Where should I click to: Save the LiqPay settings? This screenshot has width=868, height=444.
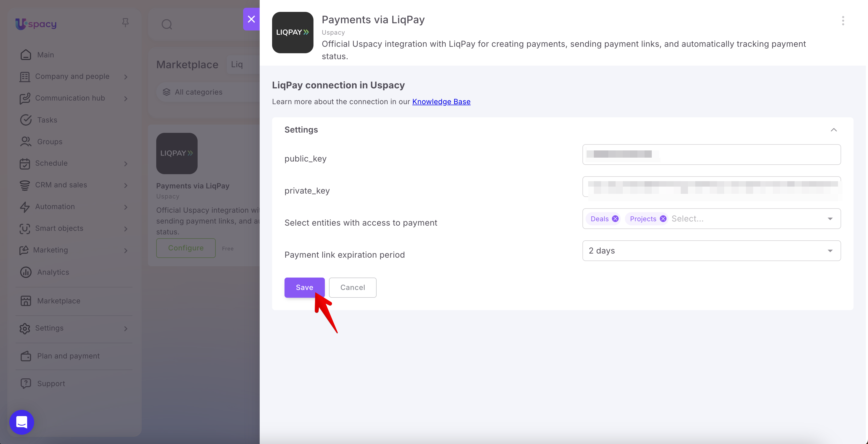(x=304, y=287)
